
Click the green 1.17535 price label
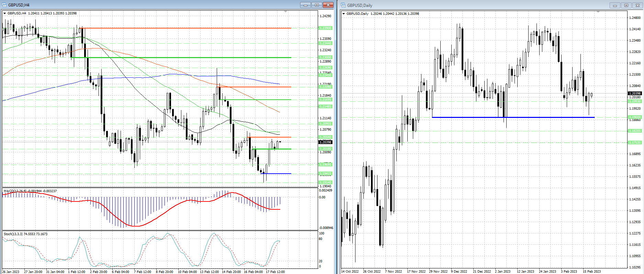pyautogui.click(x=635, y=142)
